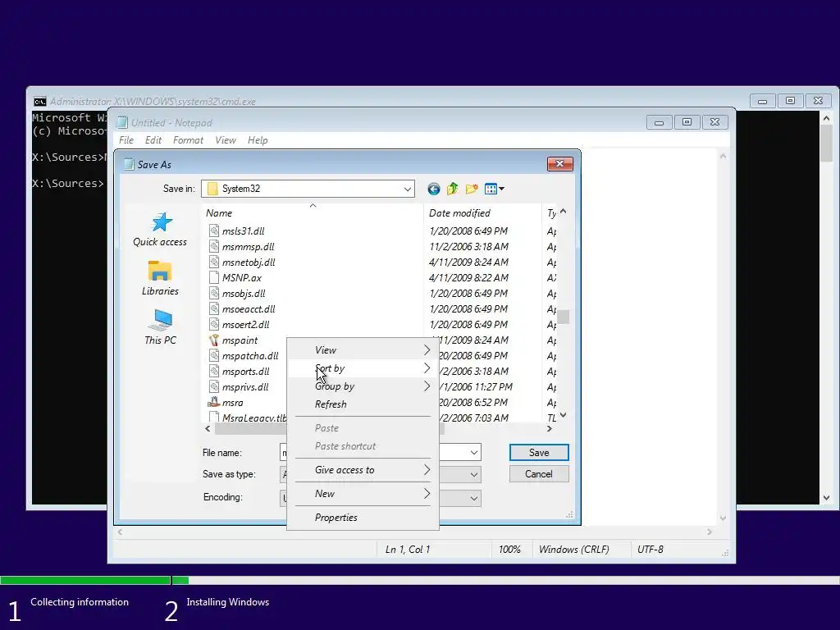Click the Notepad icon in Save As title bar
Viewport: 840px width, 630px height.
click(129, 164)
